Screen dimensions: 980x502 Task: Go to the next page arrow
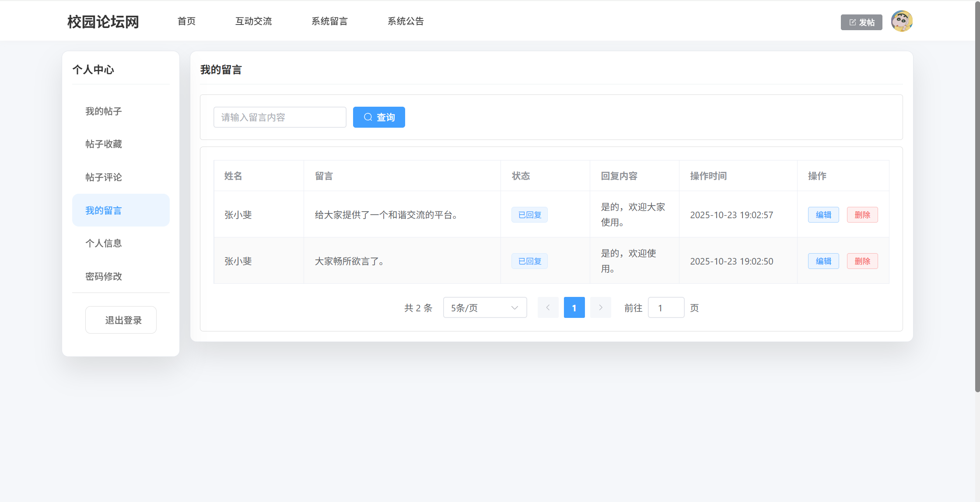tap(600, 307)
